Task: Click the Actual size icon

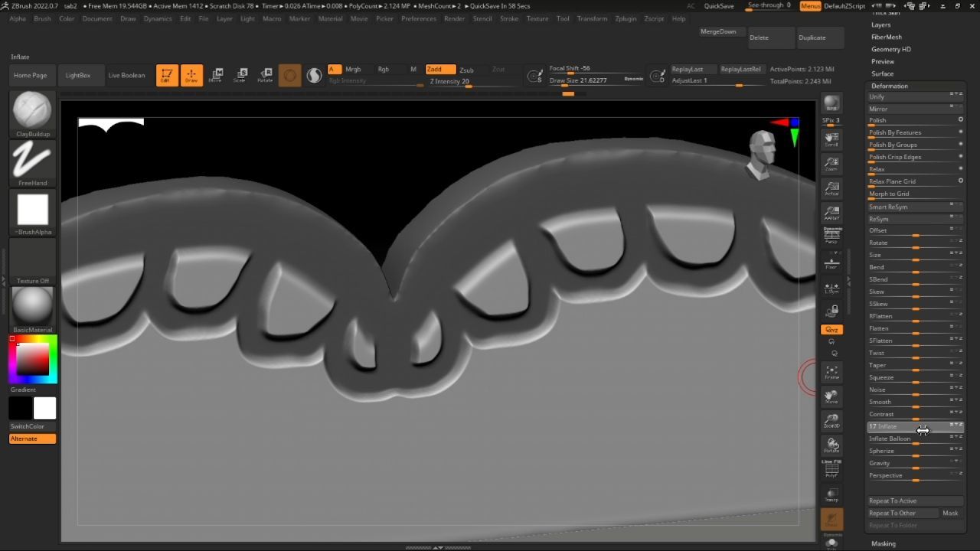Action: pos(831,188)
